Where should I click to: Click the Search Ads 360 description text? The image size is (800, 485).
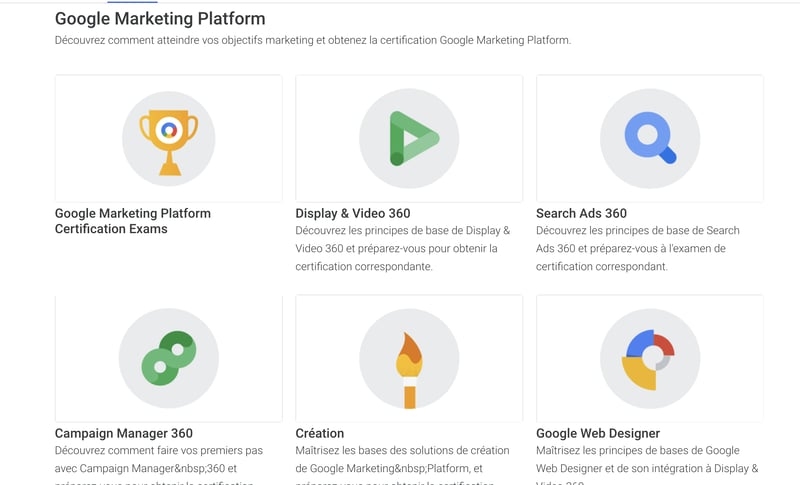[x=637, y=248]
